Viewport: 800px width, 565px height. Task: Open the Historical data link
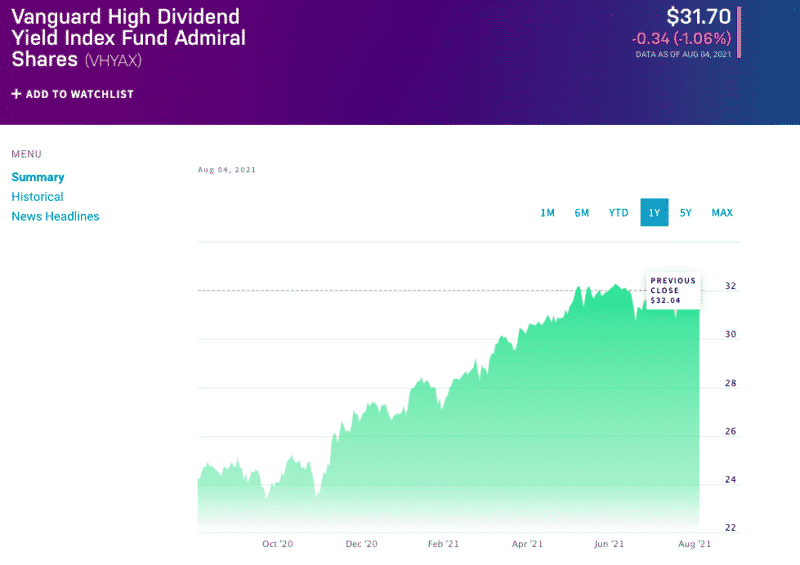click(37, 196)
